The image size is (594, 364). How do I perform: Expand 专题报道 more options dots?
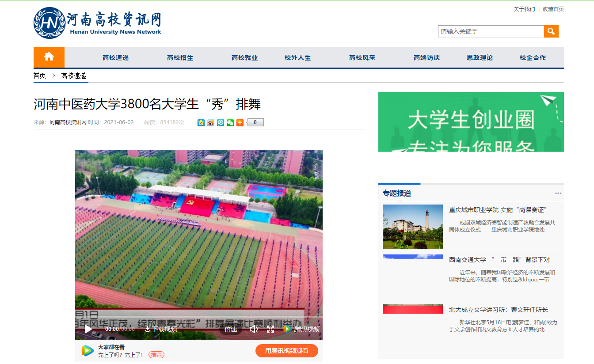coord(558,193)
